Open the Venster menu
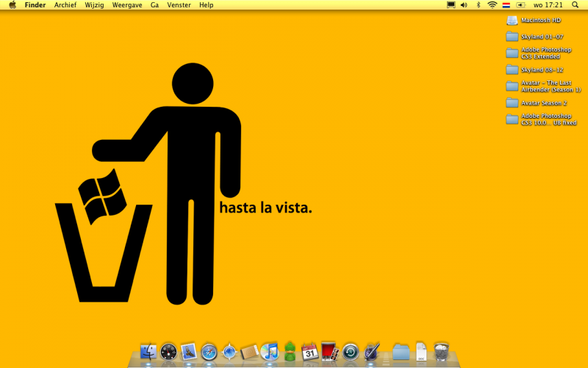 click(x=179, y=5)
